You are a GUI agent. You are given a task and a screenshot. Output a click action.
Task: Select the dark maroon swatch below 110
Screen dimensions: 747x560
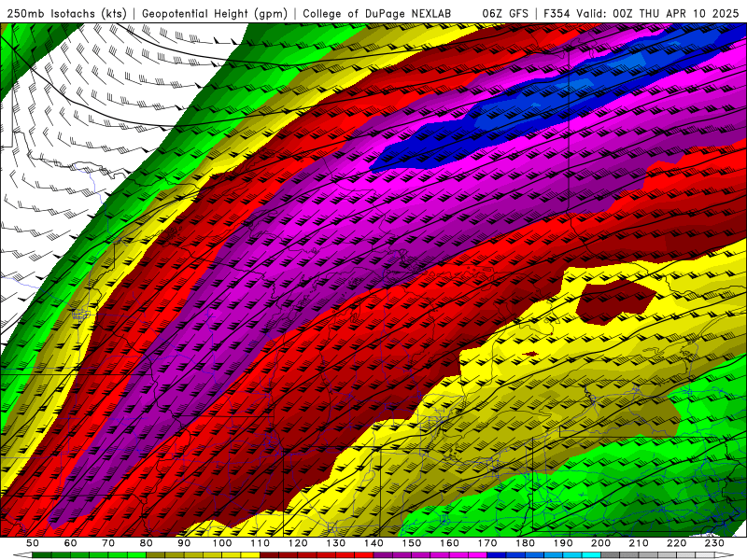[x=269, y=554]
